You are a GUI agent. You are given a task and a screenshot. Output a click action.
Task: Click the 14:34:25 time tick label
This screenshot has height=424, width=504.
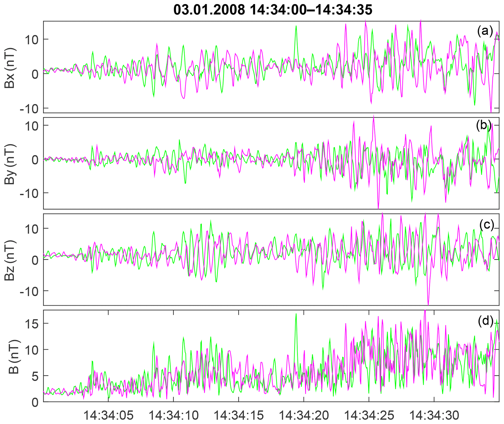[369, 415]
